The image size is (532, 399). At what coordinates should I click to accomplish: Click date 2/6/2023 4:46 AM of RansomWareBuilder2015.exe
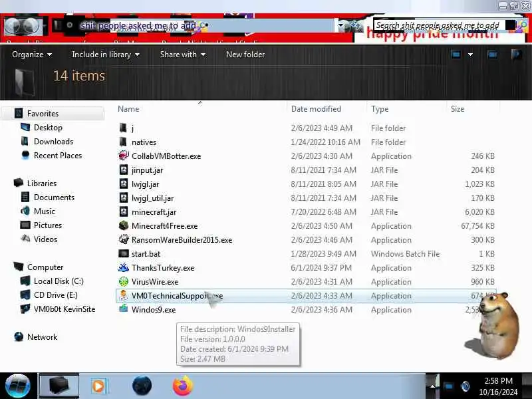(321, 239)
